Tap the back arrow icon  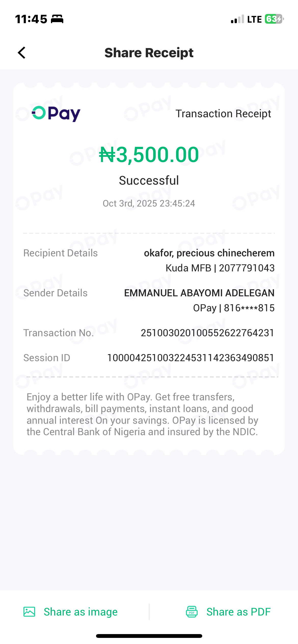click(x=22, y=53)
